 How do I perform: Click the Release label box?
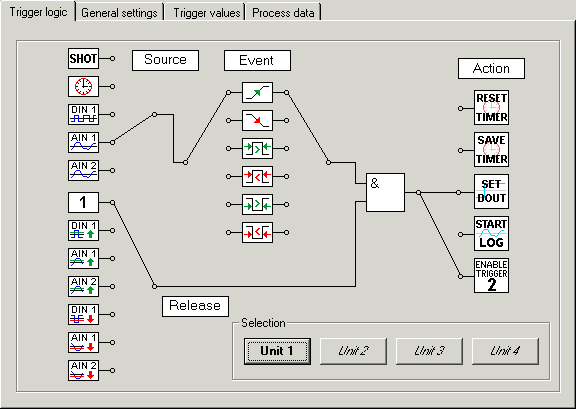click(195, 306)
